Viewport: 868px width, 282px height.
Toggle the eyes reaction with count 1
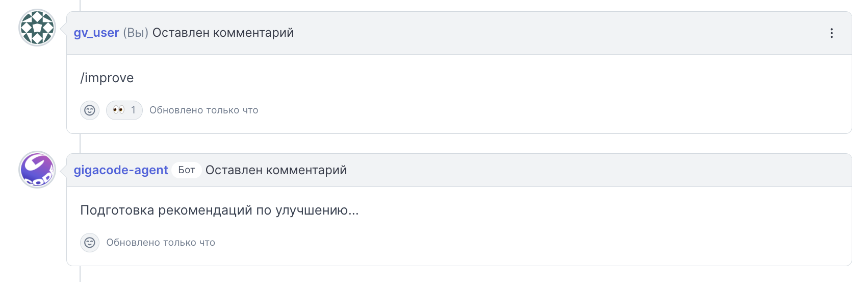click(124, 110)
